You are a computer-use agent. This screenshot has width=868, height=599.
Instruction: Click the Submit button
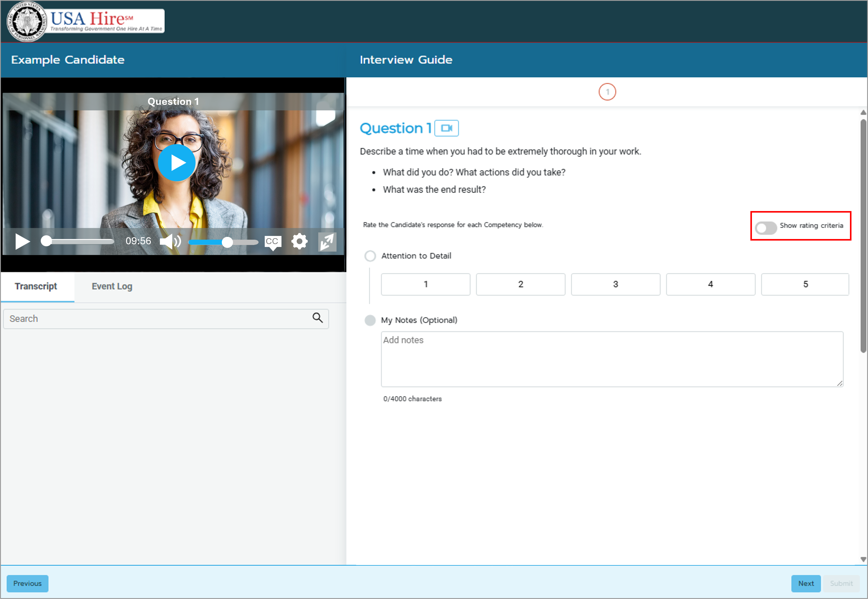pyautogui.click(x=841, y=583)
